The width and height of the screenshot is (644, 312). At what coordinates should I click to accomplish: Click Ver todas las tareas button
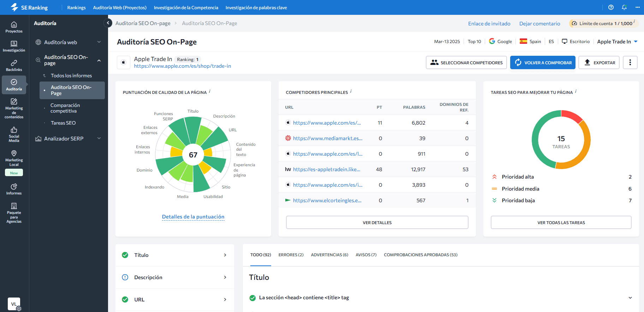[561, 223]
